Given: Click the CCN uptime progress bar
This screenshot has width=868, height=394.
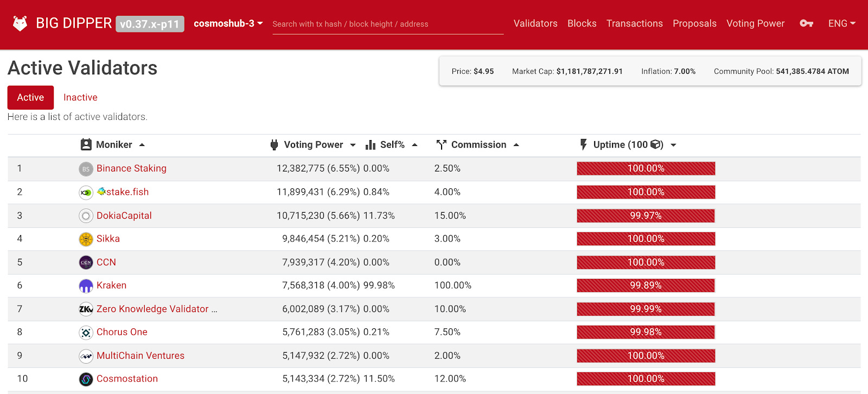Looking at the screenshot, I should coord(646,262).
